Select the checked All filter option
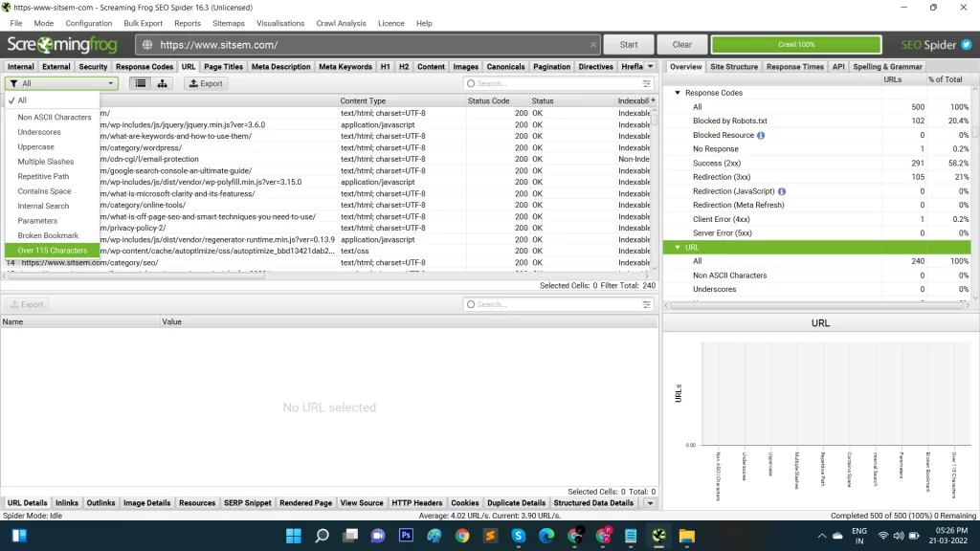This screenshot has width=980, height=551. [x=52, y=100]
